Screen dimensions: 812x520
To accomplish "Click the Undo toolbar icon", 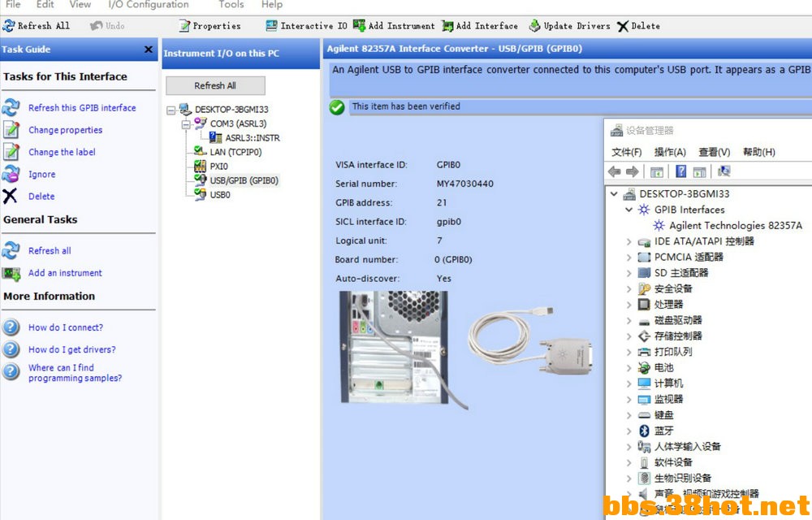I will point(97,25).
